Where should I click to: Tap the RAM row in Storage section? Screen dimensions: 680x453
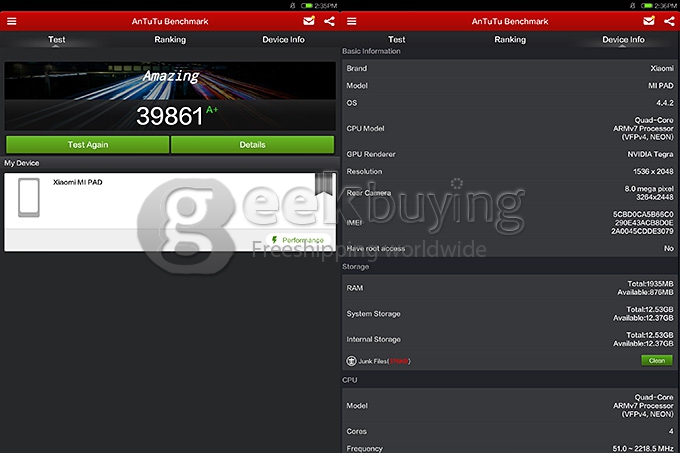click(x=508, y=288)
